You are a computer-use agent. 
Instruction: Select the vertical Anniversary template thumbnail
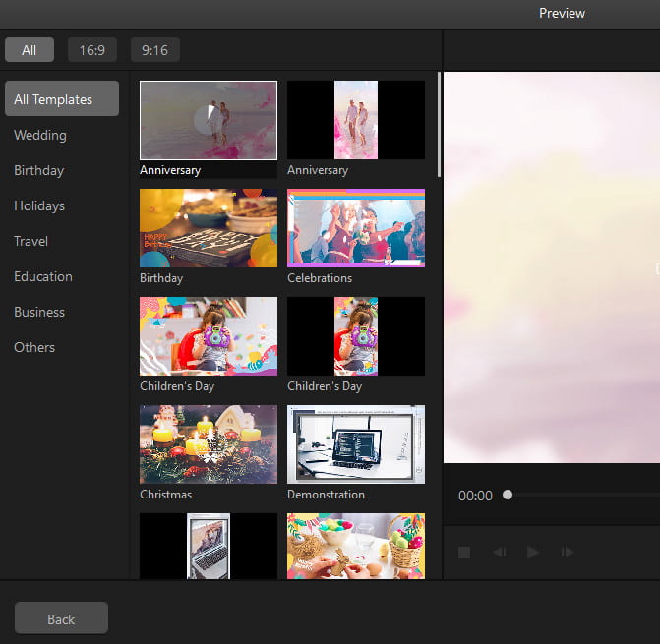click(x=356, y=120)
